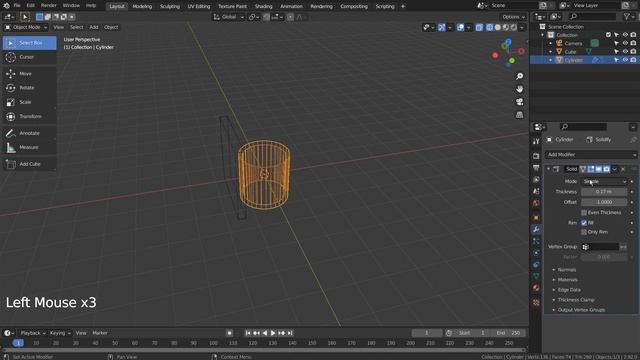Jump to the start frame button
This screenshot has width=640, height=360.
point(248,333)
